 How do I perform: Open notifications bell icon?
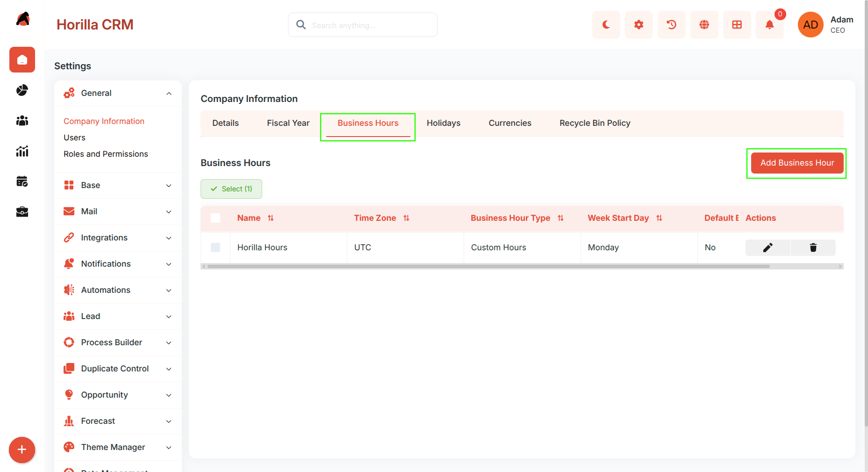click(769, 25)
